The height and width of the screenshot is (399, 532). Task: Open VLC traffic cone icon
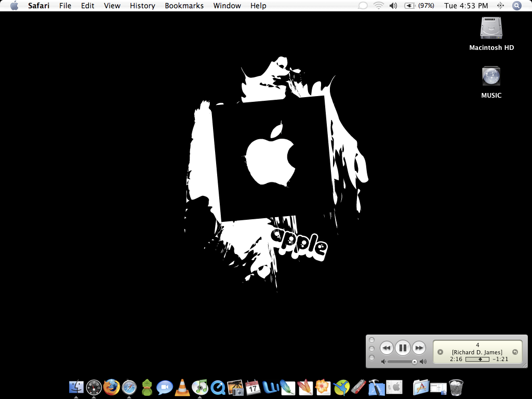click(182, 387)
